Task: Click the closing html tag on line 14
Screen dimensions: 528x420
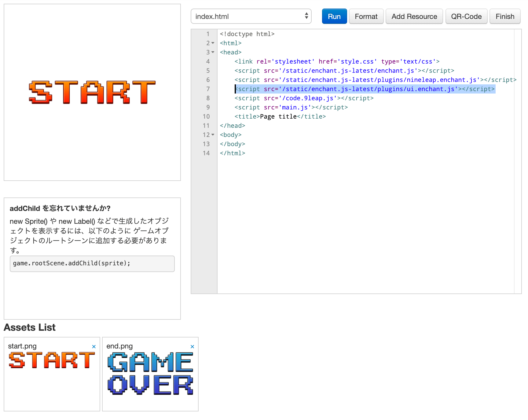Action: [233, 153]
